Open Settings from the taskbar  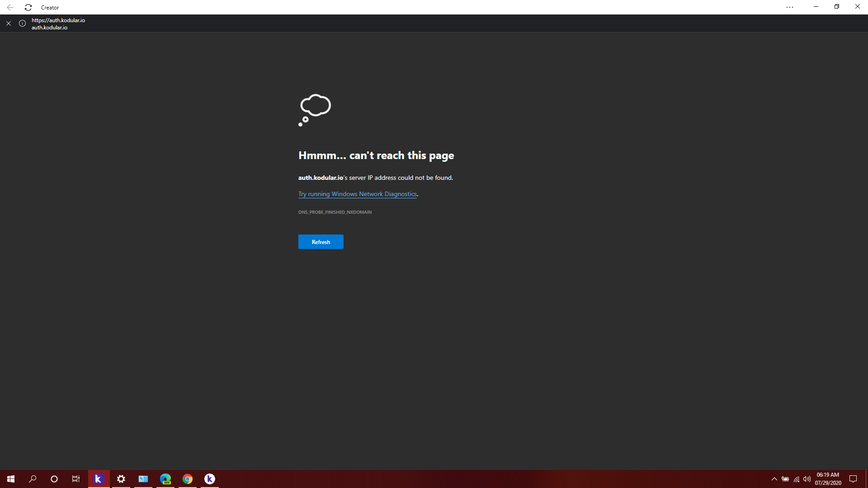tap(121, 479)
